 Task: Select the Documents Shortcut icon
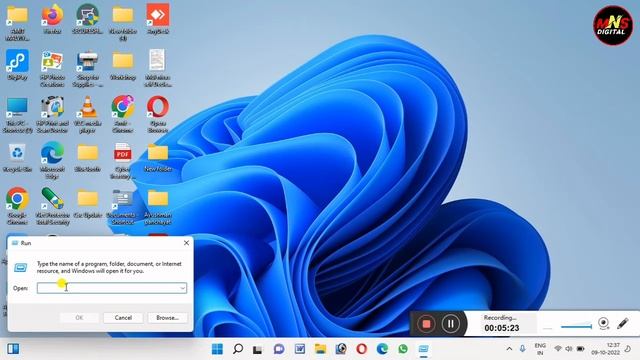pos(122,207)
